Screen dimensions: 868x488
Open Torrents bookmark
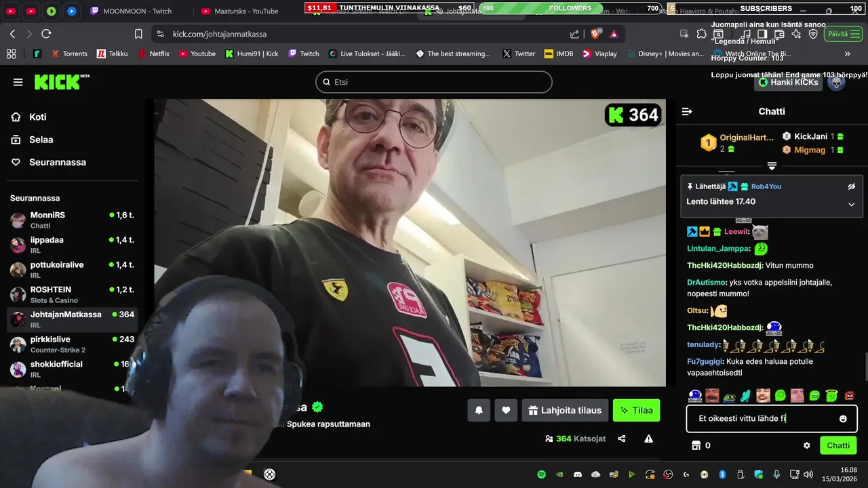click(x=68, y=54)
